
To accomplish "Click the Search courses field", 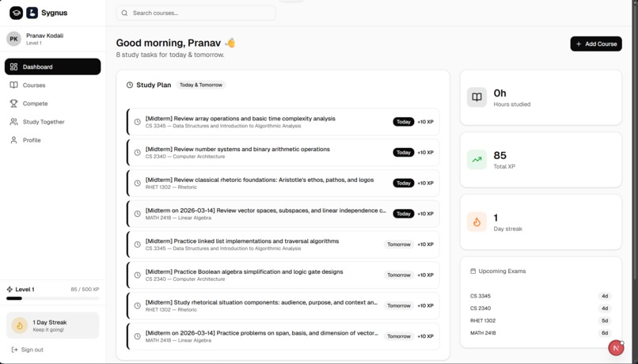I will (x=196, y=13).
